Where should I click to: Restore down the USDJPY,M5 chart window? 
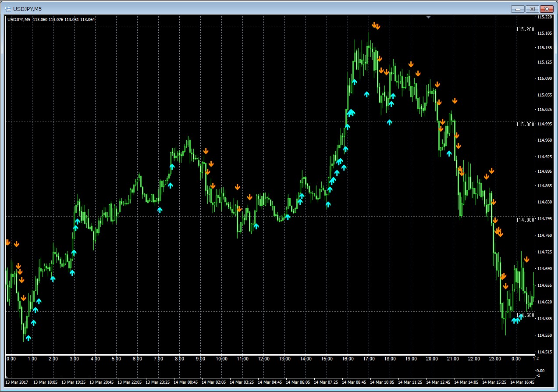[x=533, y=9]
